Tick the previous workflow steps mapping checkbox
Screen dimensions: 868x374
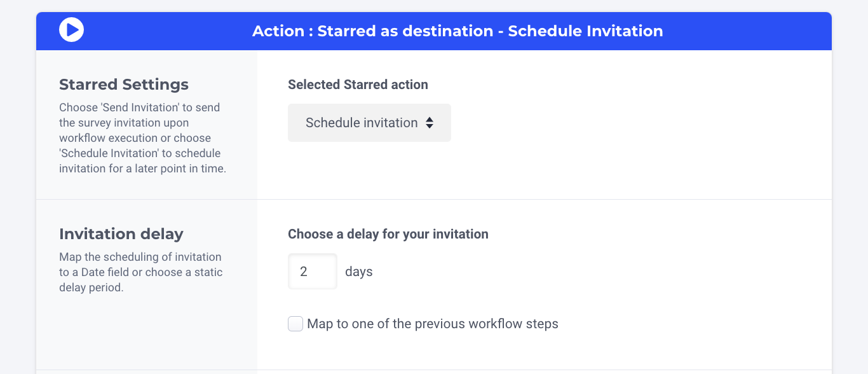pos(295,324)
